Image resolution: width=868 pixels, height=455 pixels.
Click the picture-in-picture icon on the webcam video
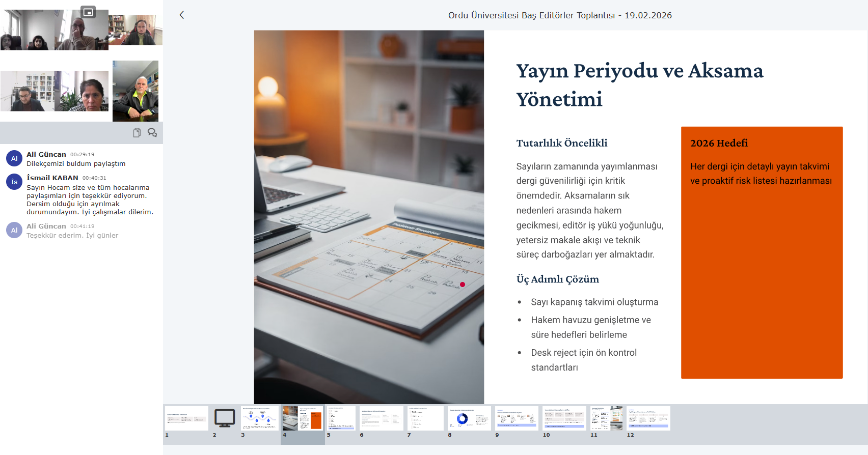(89, 12)
